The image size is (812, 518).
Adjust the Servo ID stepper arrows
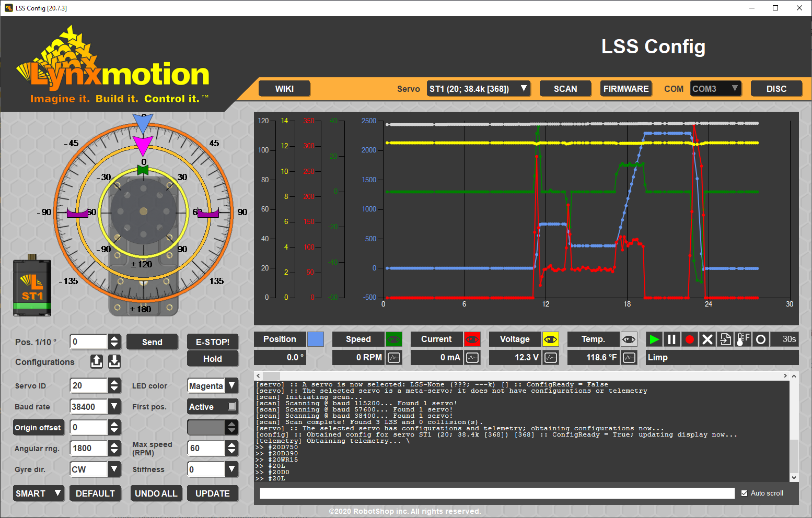pyautogui.click(x=114, y=386)
